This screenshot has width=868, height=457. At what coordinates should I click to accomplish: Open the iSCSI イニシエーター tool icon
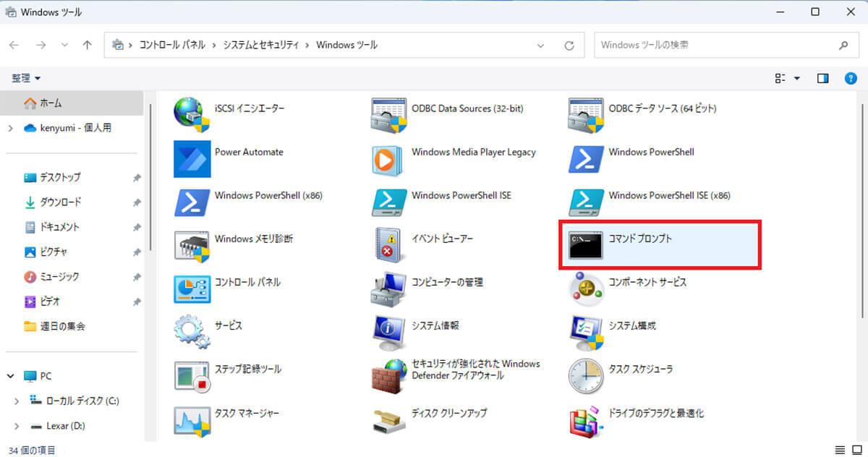pyautogui.click(x=192, y=116)
